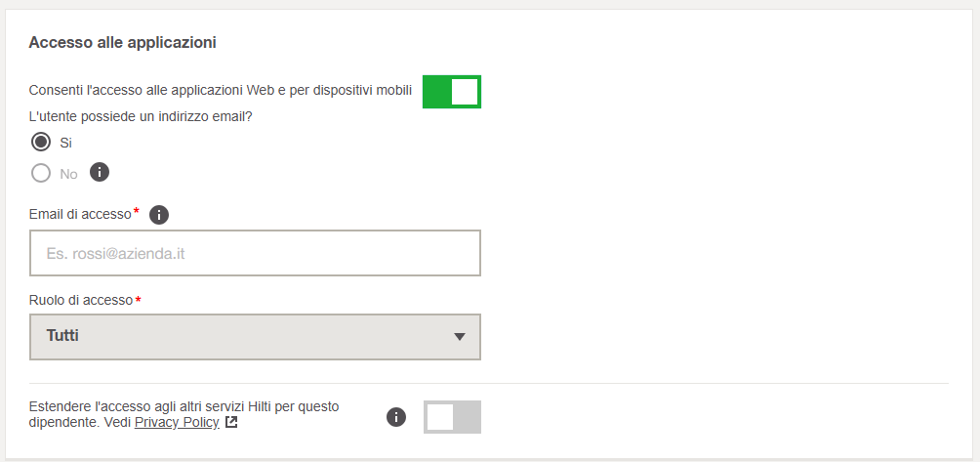Click the "Ruolo di accesso" field label
Viewport: 980px width, 462px height.
pos(81,300)
